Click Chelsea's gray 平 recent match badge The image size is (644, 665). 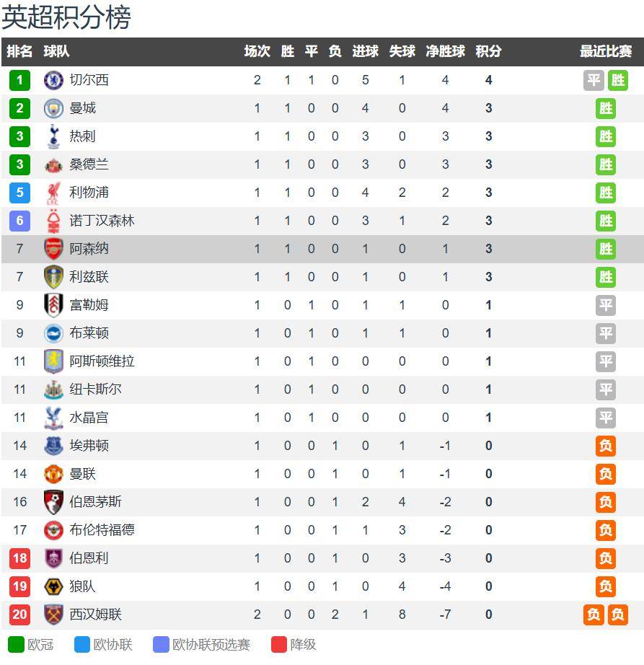(x=594, y=80)
